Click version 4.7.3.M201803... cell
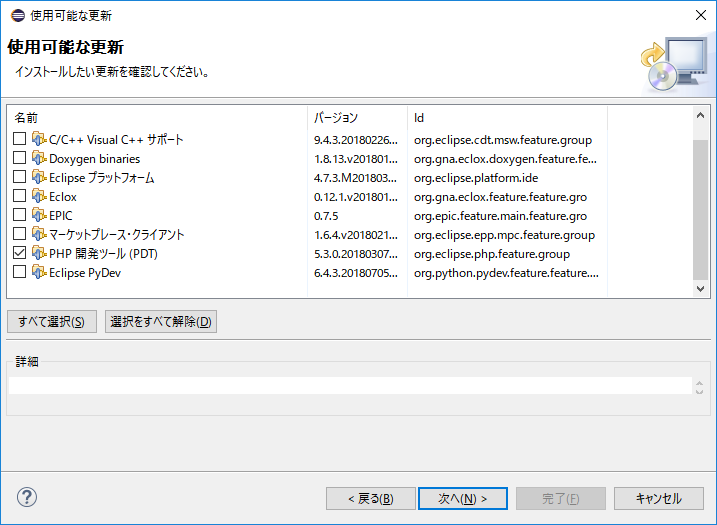Viewport: 717px width, 525px height. pyautogui.click(x=355, y=178)
